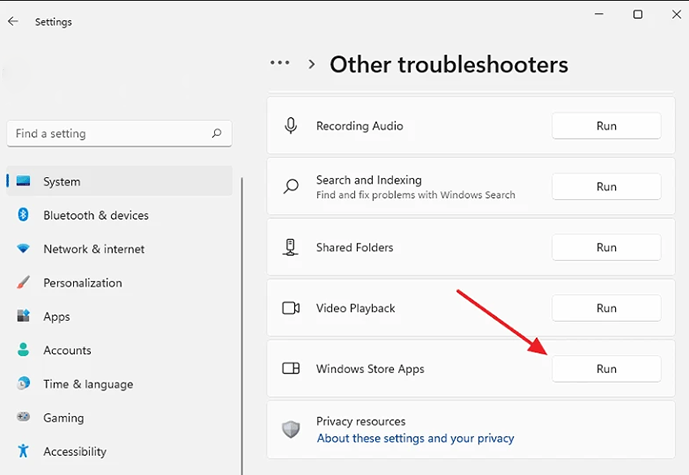Click the search magnifier icon in Find a setting
The image size is (689, 475).
[x=217, y=133]
